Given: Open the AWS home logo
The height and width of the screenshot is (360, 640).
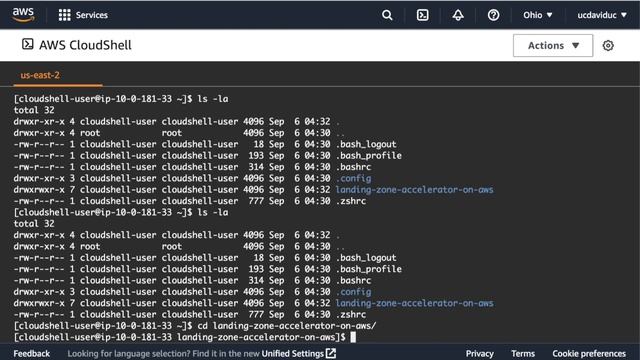Looking at the screenshot, I should [x=23, y=15].
